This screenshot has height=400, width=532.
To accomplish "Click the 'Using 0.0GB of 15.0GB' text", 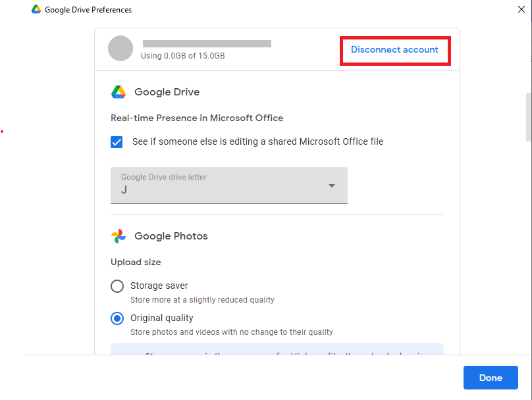I will pyautogui.click(x=183, y=56).
